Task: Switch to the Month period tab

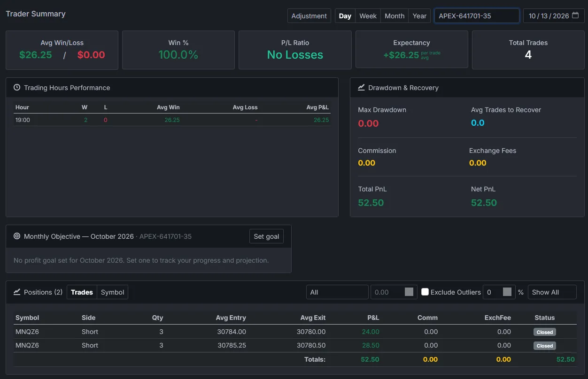Action: click(x=395, y=16)
